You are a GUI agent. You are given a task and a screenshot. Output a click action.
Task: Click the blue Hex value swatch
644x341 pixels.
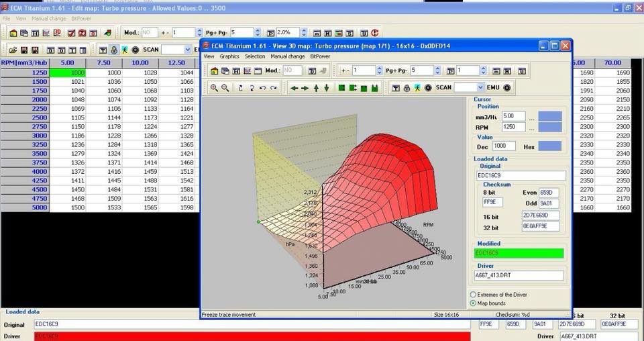pyautogui.click(x=550, y=146)
